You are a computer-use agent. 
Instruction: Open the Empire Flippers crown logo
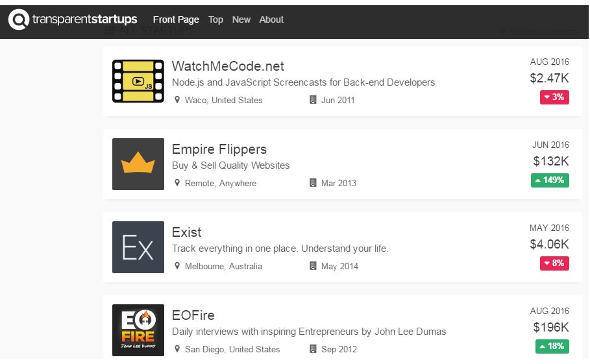(x=138, y=164)
